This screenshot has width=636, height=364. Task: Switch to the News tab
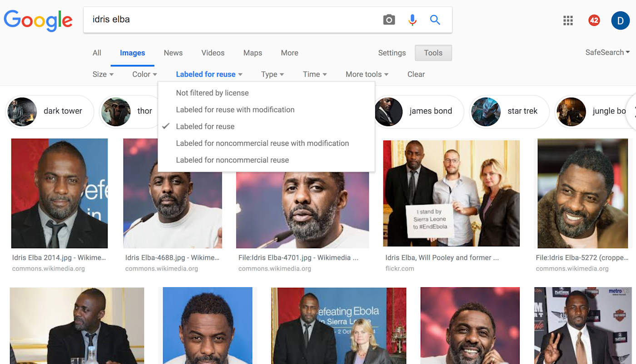point(173,53)
